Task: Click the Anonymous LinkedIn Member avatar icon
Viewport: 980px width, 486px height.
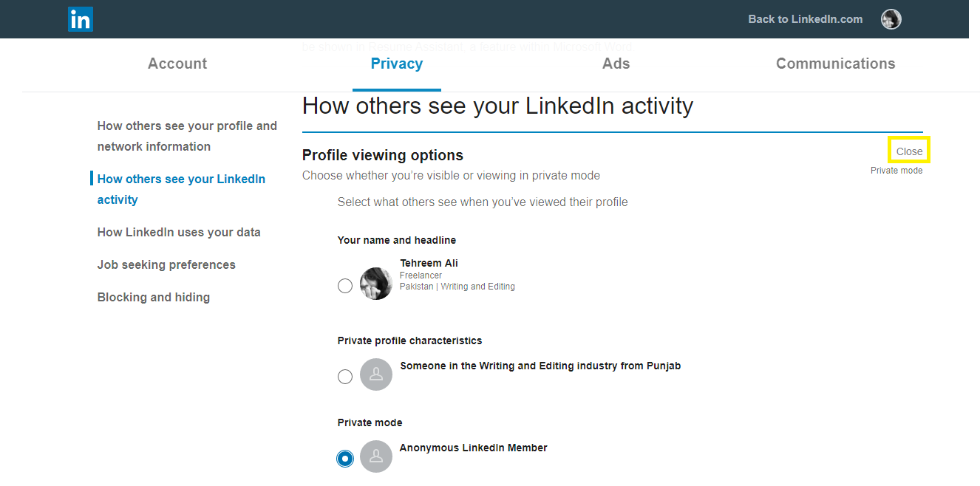Action: point(376,456)
